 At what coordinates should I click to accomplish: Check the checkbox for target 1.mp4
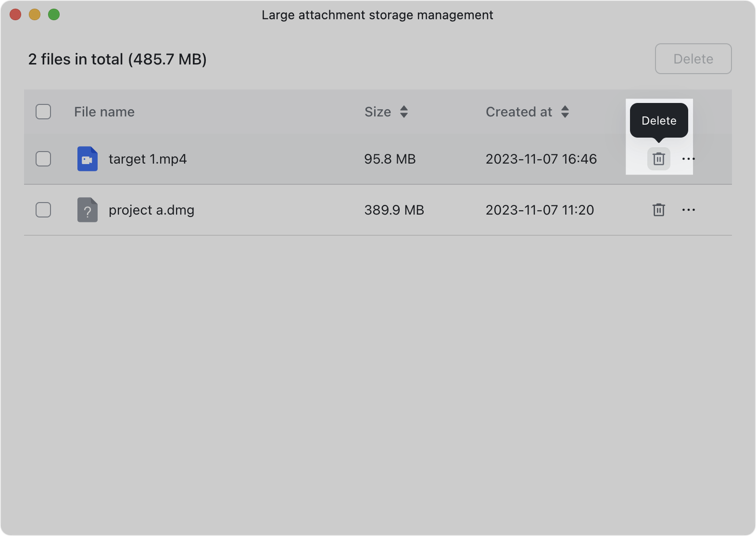(x=43, y=159)
